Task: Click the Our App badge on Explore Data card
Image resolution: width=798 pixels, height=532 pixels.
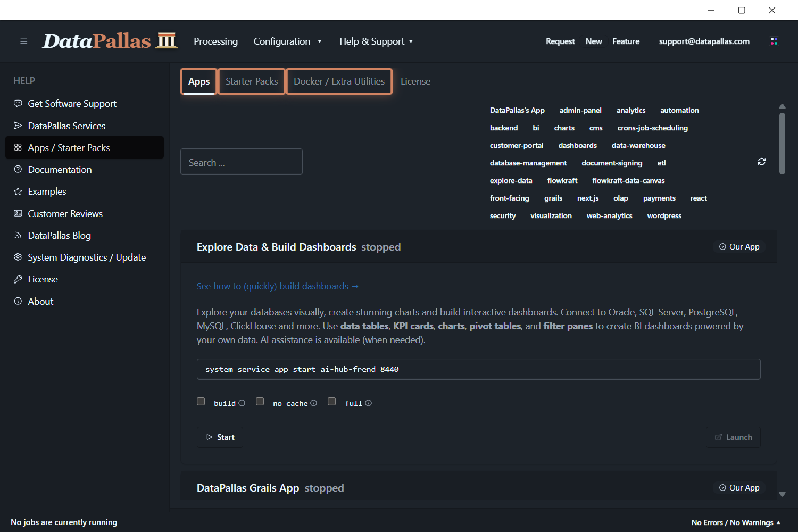Action: [739, 247]
